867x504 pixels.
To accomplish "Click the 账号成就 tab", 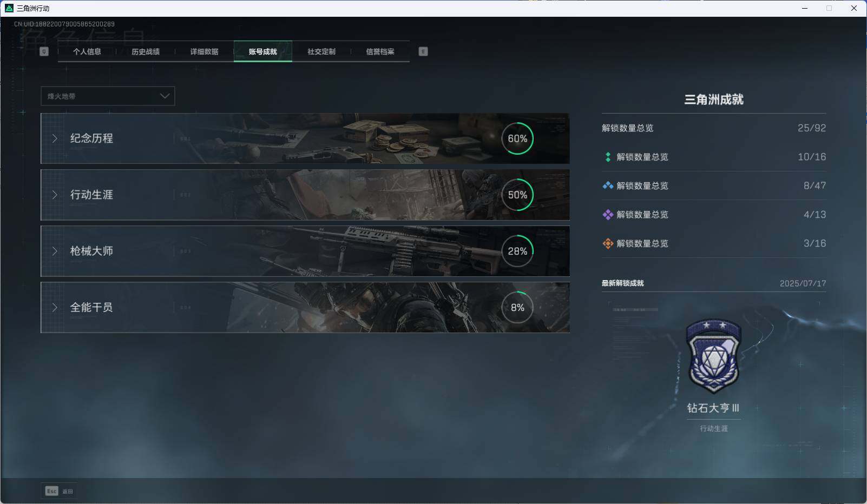I will pos(263,51).
